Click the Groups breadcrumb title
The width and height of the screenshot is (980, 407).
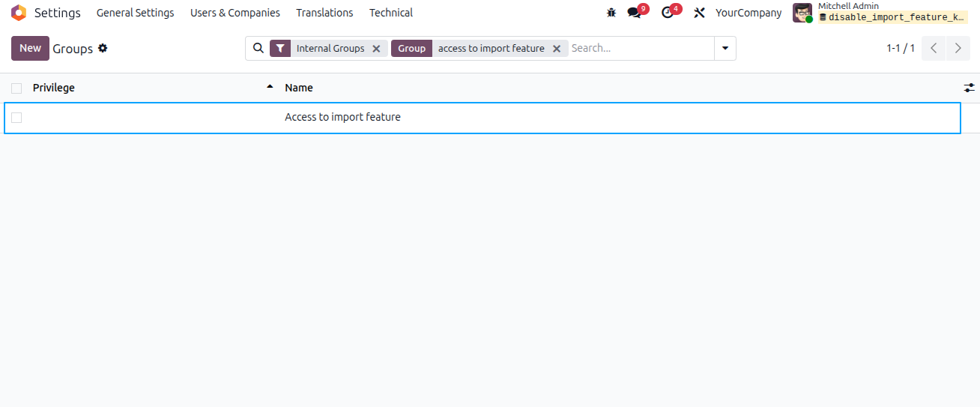[73, 49]
